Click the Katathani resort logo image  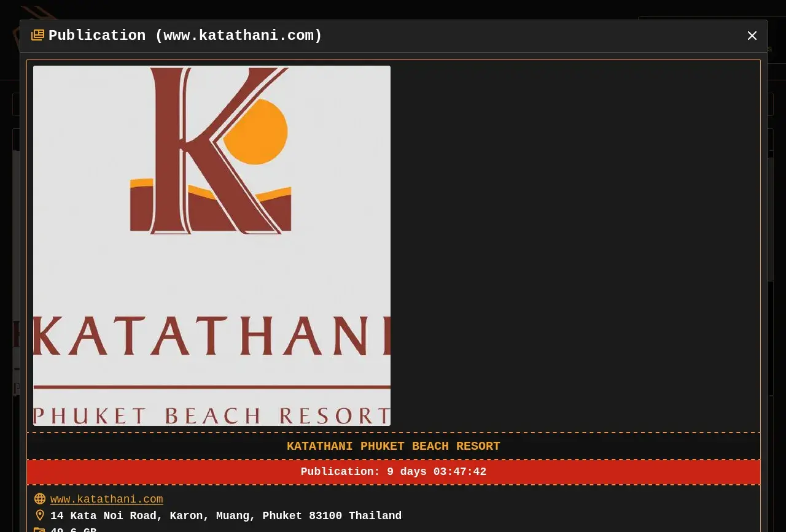pyautogui.click(x=212, y=245)
